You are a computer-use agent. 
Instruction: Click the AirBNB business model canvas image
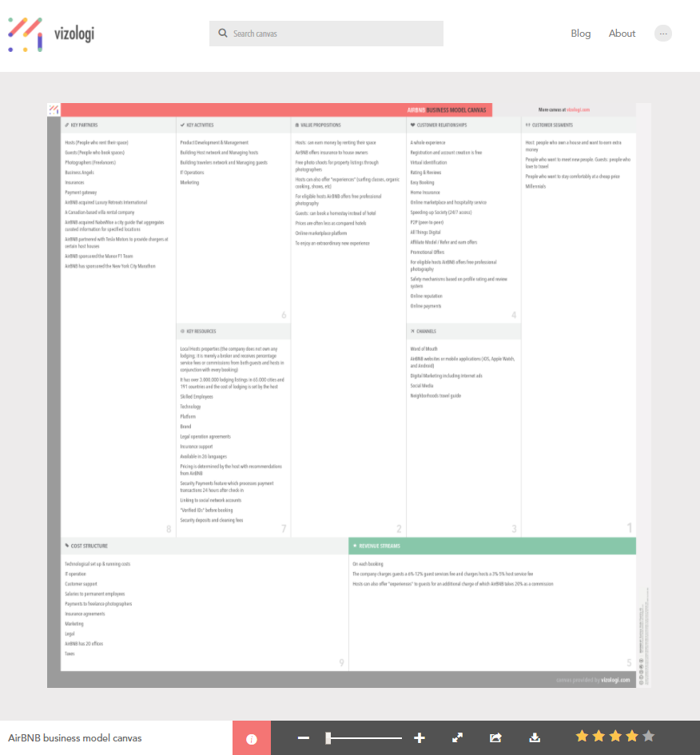point(348,395)
